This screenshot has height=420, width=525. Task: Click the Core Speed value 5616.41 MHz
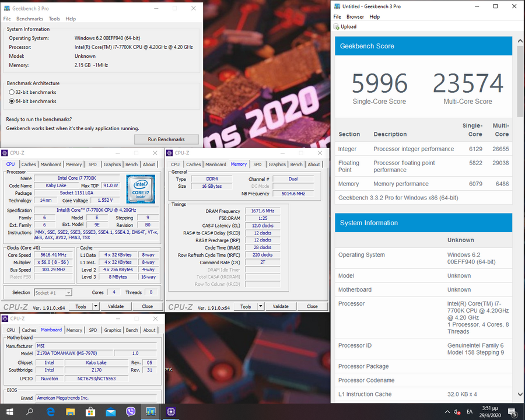[x=54, y=255]
